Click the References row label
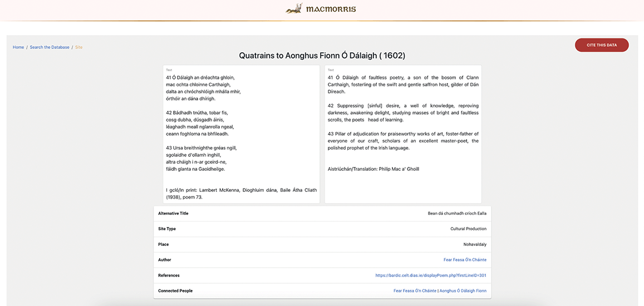 169,275
